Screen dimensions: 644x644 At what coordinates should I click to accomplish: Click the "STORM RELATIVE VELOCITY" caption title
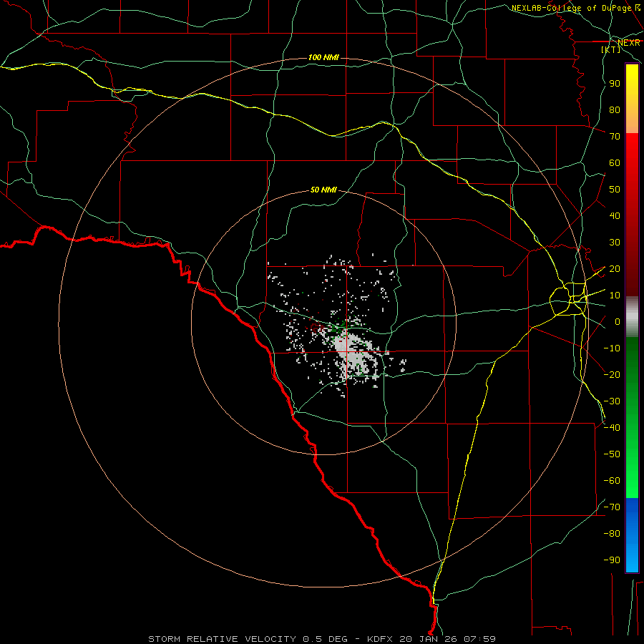[222, 639]
